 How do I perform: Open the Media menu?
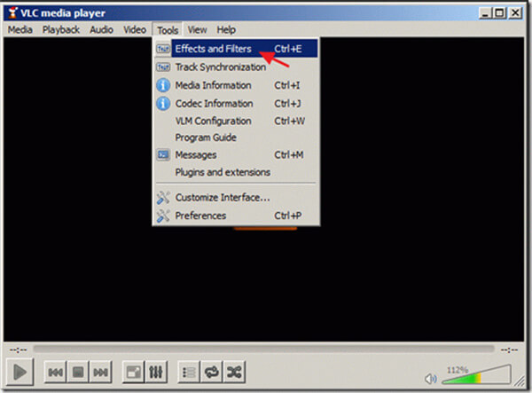click(20, 29)
